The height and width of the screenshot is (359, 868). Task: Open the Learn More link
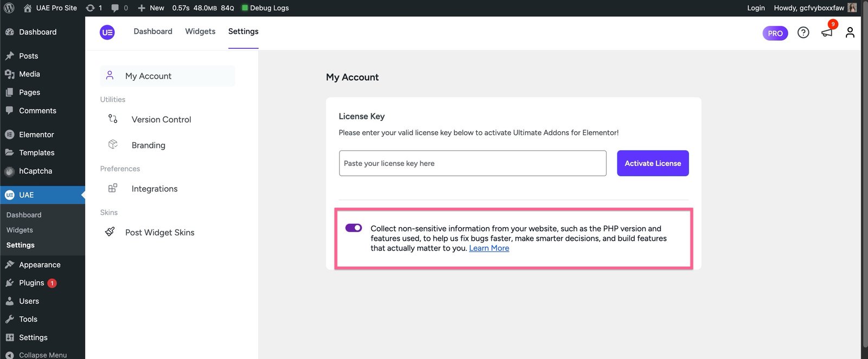[x=489, y=248]
